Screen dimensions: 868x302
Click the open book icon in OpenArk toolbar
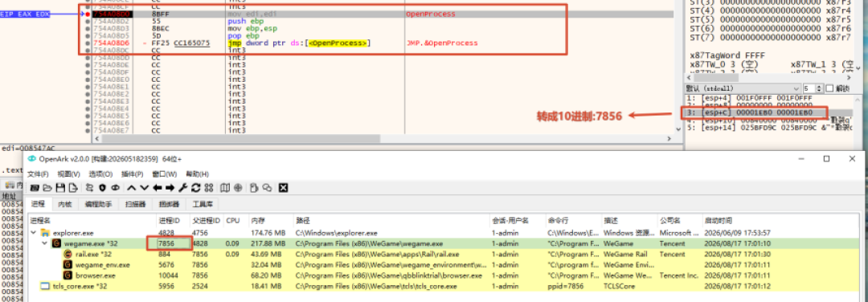tap(225, 187)
